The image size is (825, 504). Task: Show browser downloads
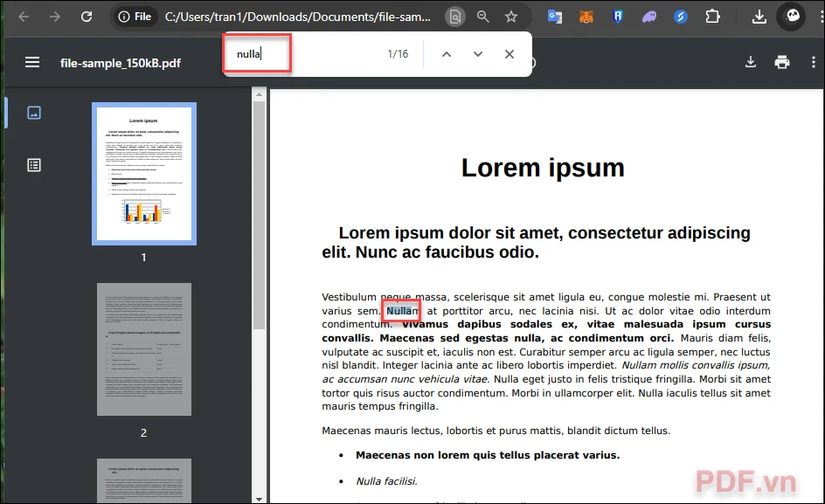(759, 17)
